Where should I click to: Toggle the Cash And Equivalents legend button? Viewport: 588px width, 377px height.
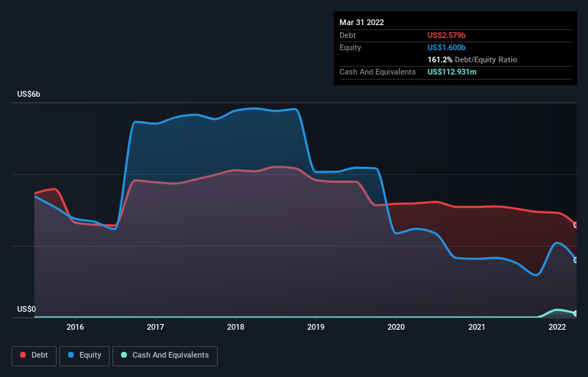coord(165,355)
